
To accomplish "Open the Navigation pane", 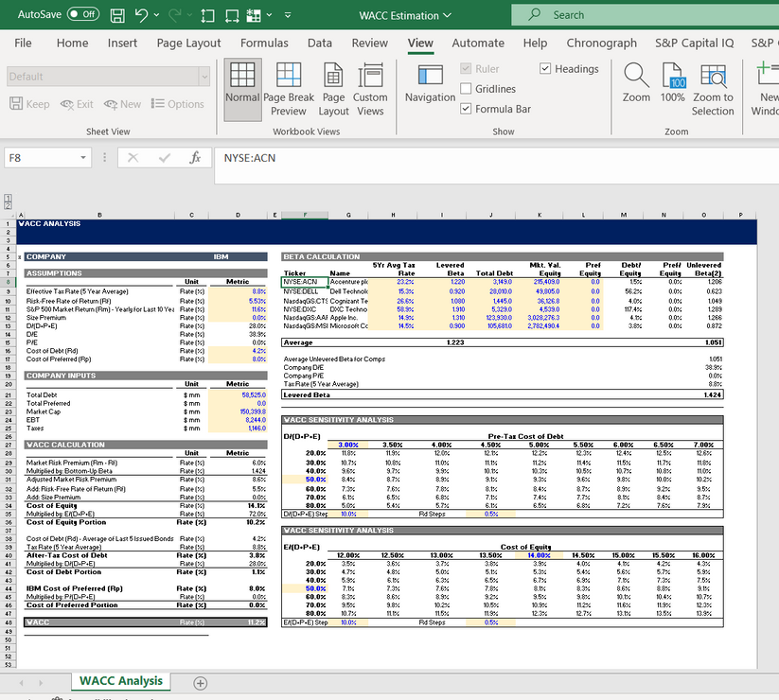I will pos(429,87).
